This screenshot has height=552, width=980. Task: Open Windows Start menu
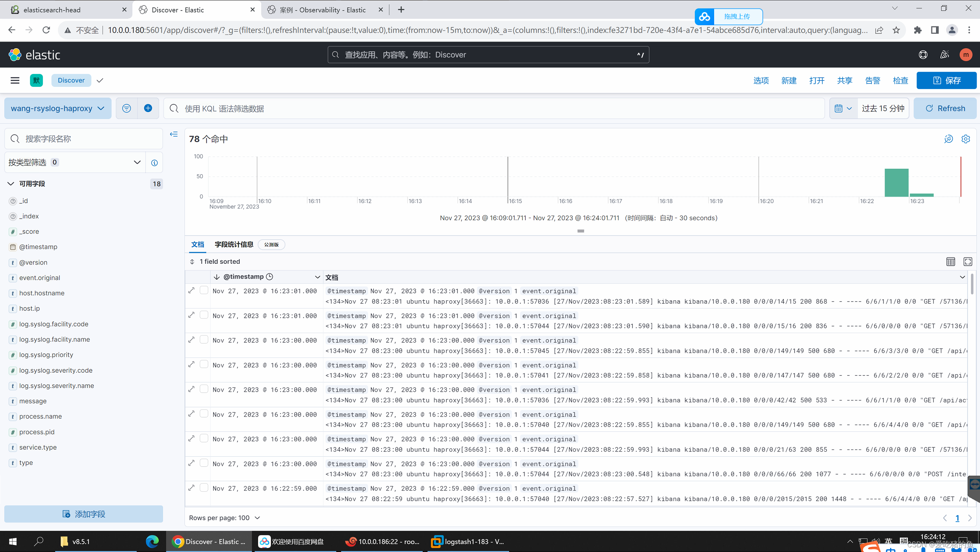(13, 541)
